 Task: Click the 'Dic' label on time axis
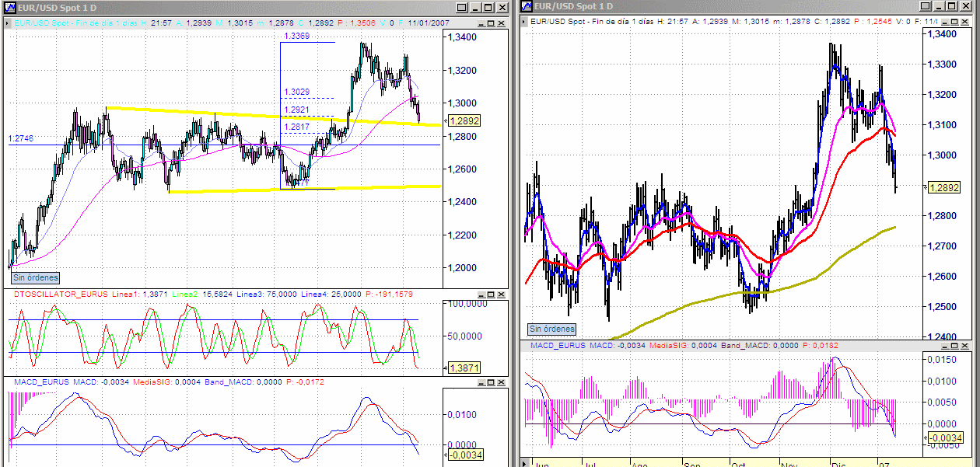pos(838,465)
